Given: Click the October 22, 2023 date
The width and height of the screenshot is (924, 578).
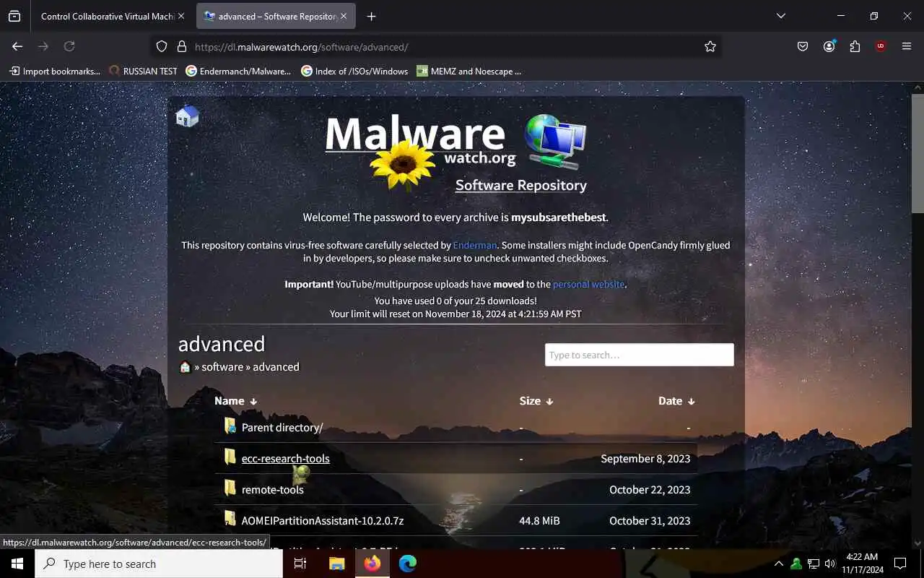Looking at the screenshot, I should pos(650,489).
